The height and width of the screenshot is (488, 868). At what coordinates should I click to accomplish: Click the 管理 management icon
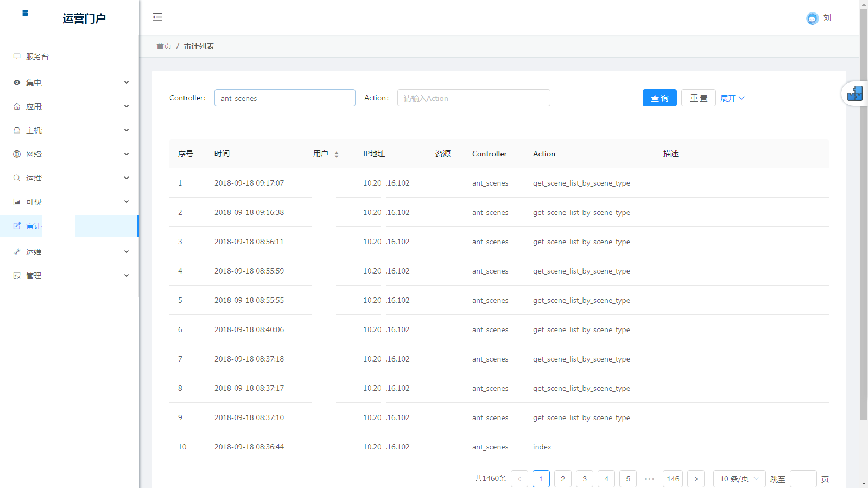[x=17, y=276]
